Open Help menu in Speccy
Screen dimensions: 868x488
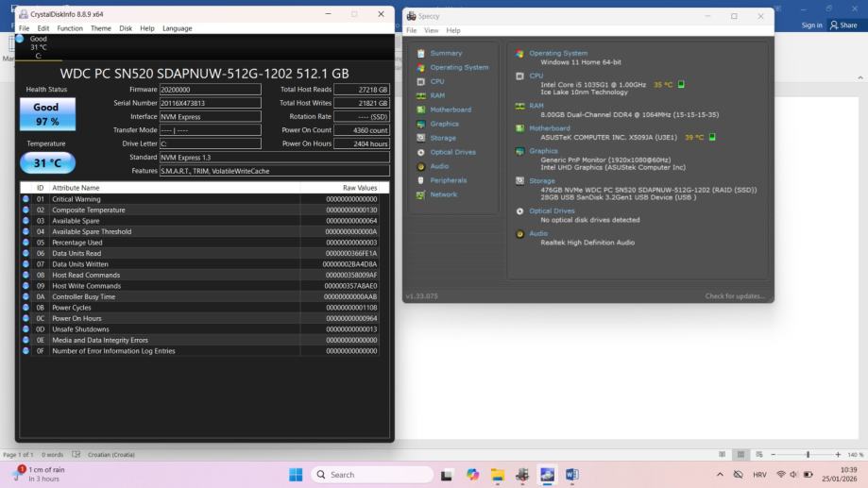point(453,30)
